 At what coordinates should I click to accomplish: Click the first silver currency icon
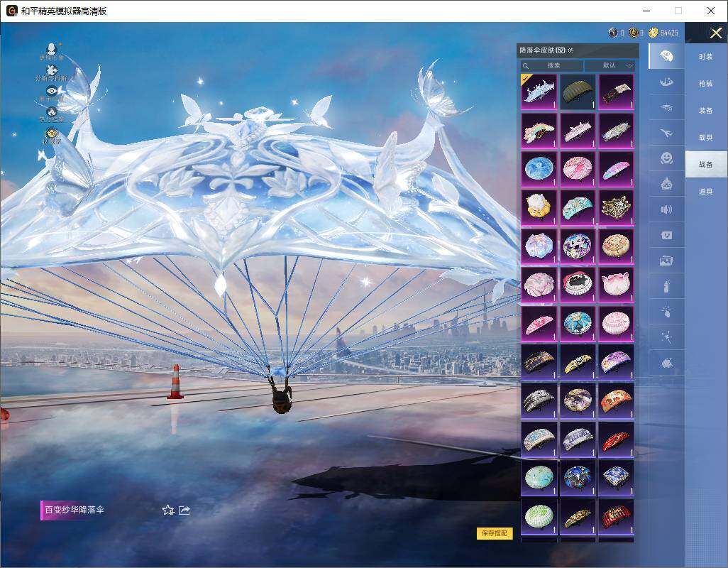[x=613, y=33]
